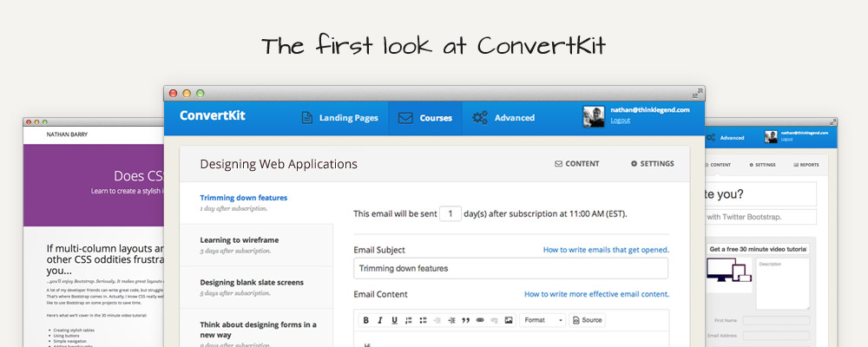Click the days-after-subscription number field
This screenshot has width=868, height=347.
450,213
